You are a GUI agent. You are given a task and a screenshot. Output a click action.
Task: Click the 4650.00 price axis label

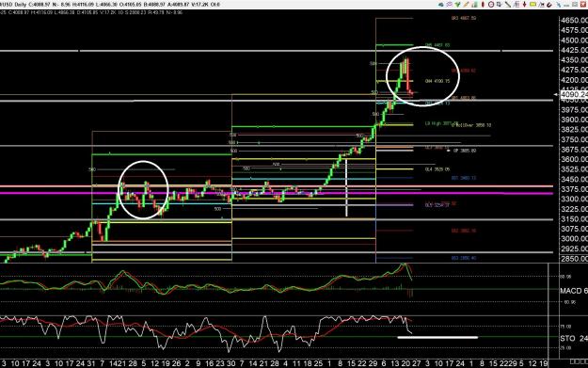[574, 21]
